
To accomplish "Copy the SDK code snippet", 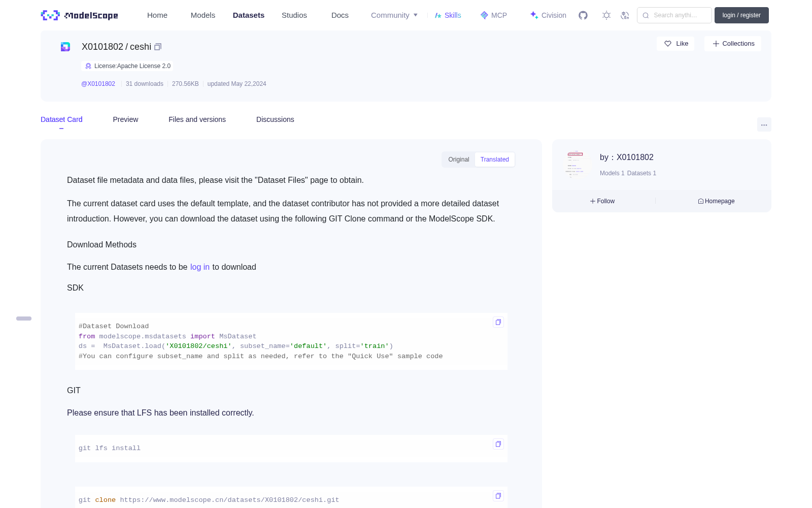I will (498, 322).
